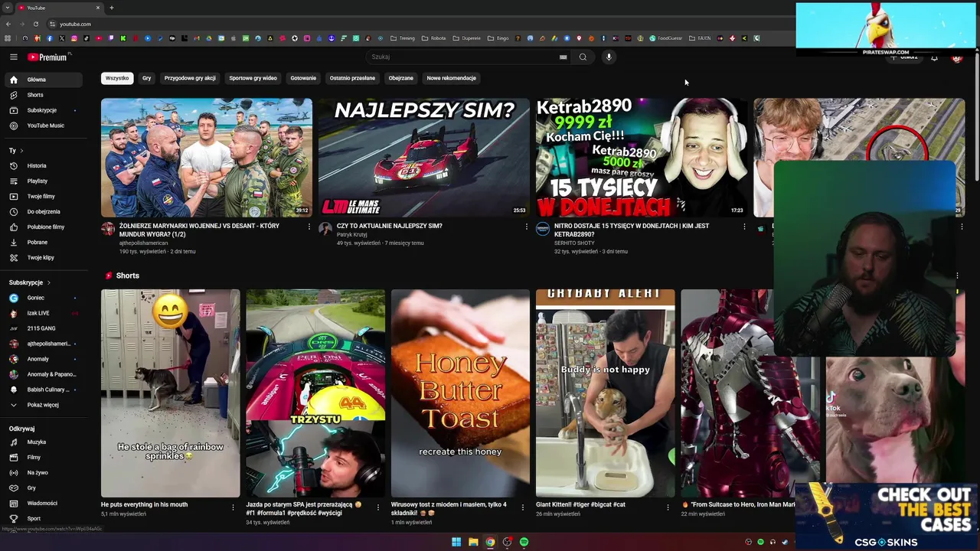
Task: Open File Explorer from taskbar
Action: tap(473, 542)
